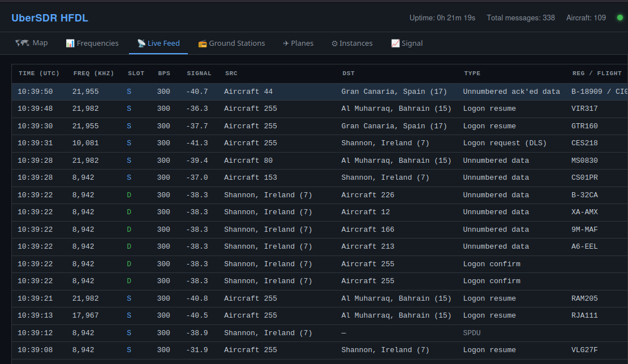Click the UberSDR HFDL title
The image size is (628, 364).
click(x=49, y=18)
